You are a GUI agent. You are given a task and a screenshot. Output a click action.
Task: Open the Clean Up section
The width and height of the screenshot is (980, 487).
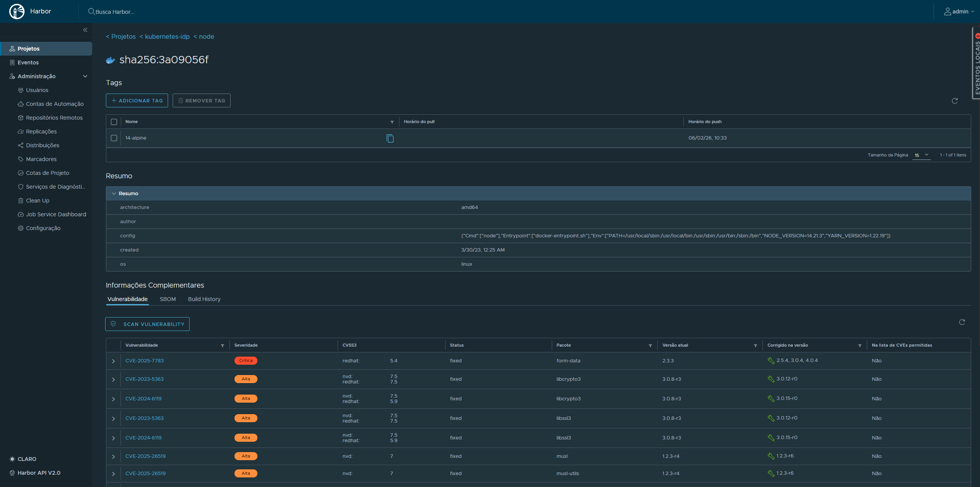[x=37, y=200]
